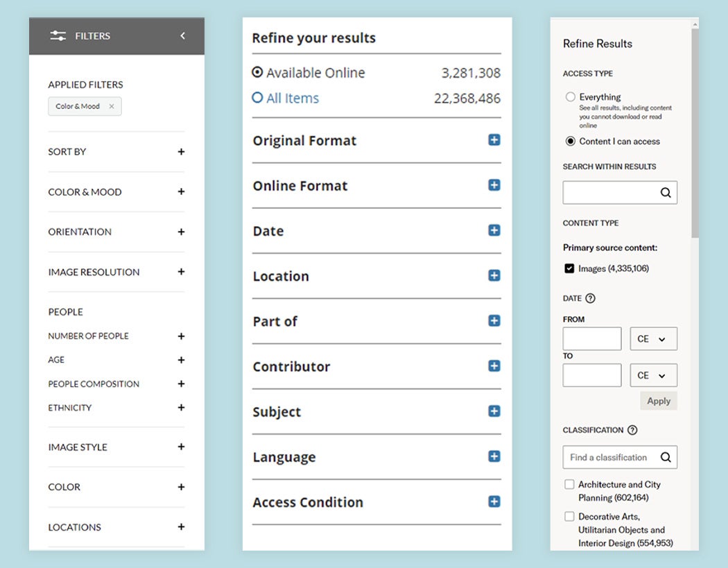Select the All Items link
This screenshot has width=728, height=568.
pos(292,98)
